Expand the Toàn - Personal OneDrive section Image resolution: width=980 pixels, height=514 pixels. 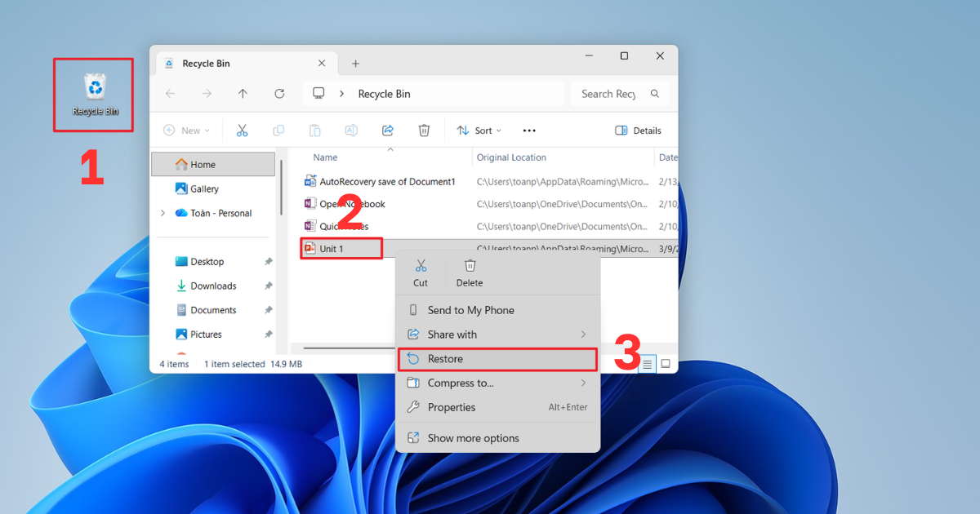pos(163,212)
